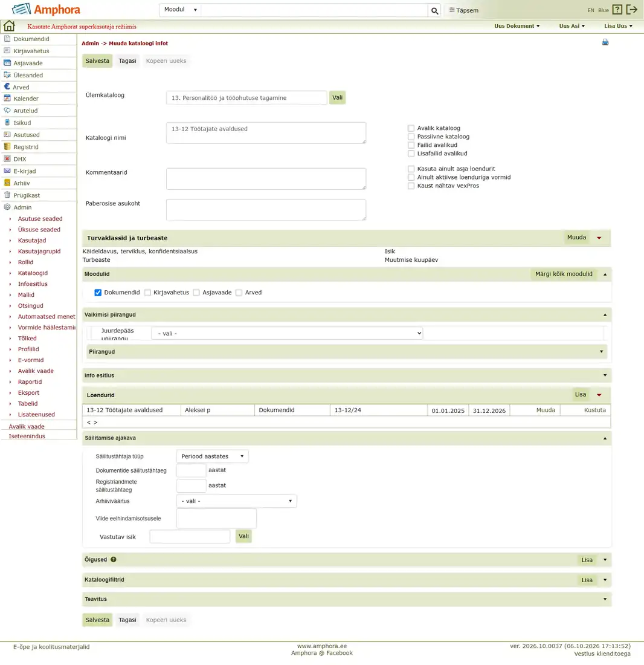Open the Dokumendid sidebar icon
This screenshot has height=665, width=644.
click(x=7, y=39)
